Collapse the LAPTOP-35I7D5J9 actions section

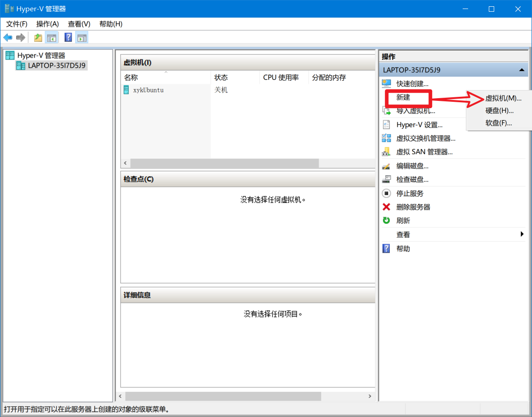[521, 70]
